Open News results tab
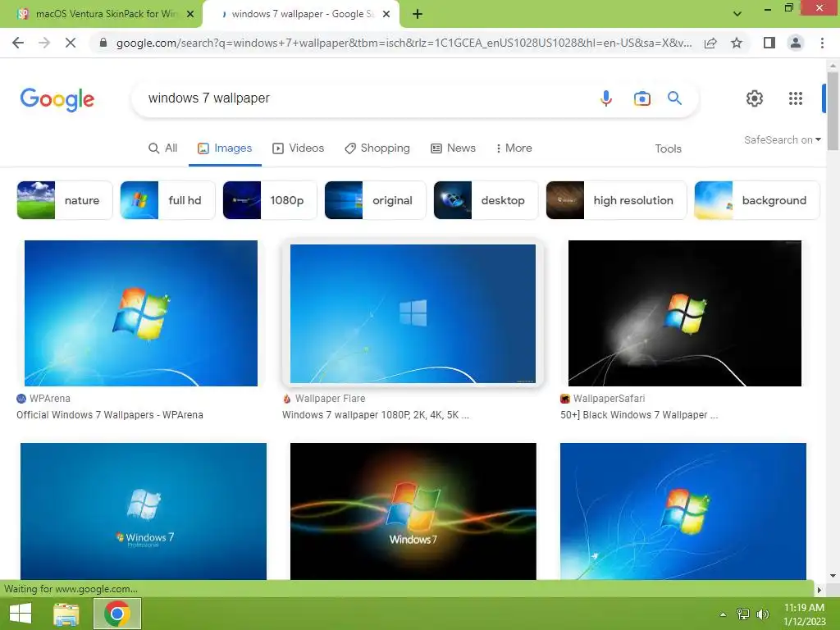 point(453,148)
